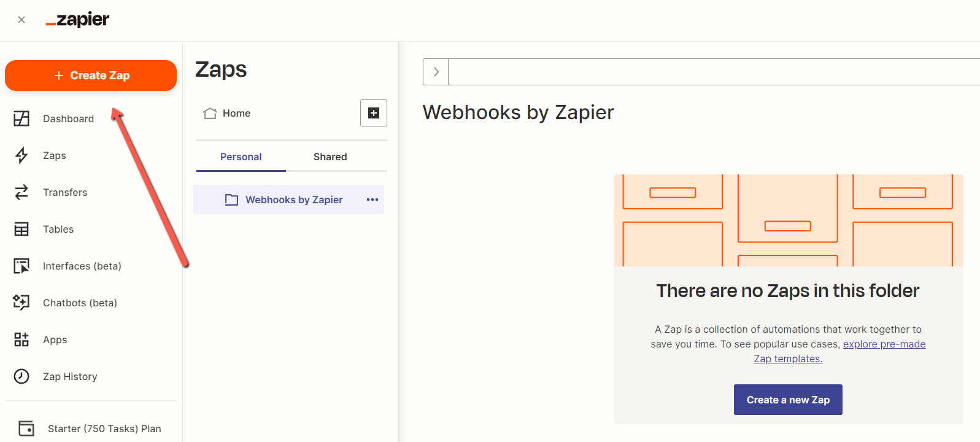Viewport: 980px width, 442px height.
Task: Click the Apps squares icon
Action: point(21,339)
